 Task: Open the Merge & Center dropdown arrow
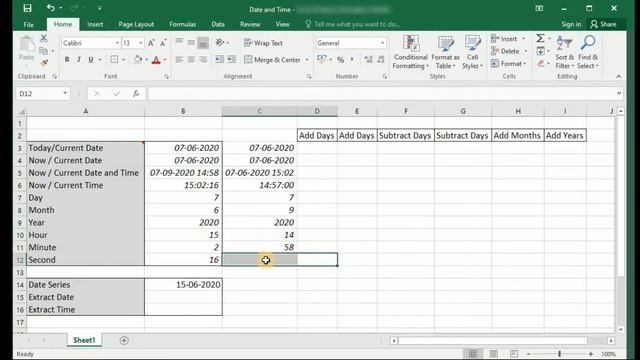click(x=307, y=60)
